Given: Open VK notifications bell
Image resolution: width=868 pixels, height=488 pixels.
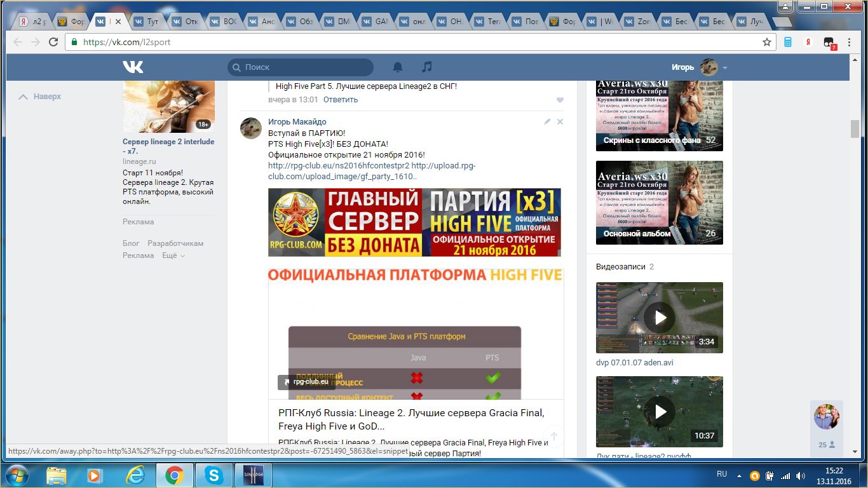Looking at the screenshot, I should click(x=398, y=67).
